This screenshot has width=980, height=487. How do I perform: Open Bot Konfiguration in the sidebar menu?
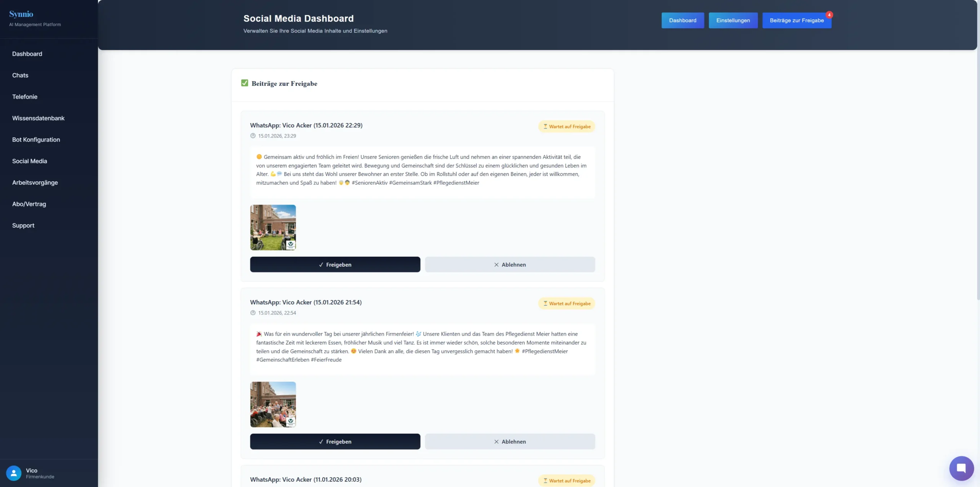(36, 139)
